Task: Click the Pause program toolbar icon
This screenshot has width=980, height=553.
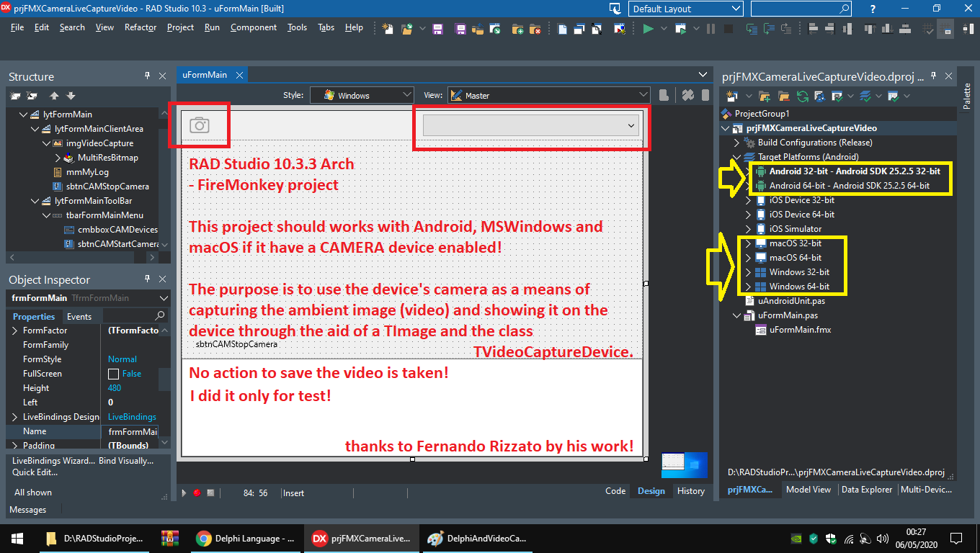Action: [x=710, y=30]
